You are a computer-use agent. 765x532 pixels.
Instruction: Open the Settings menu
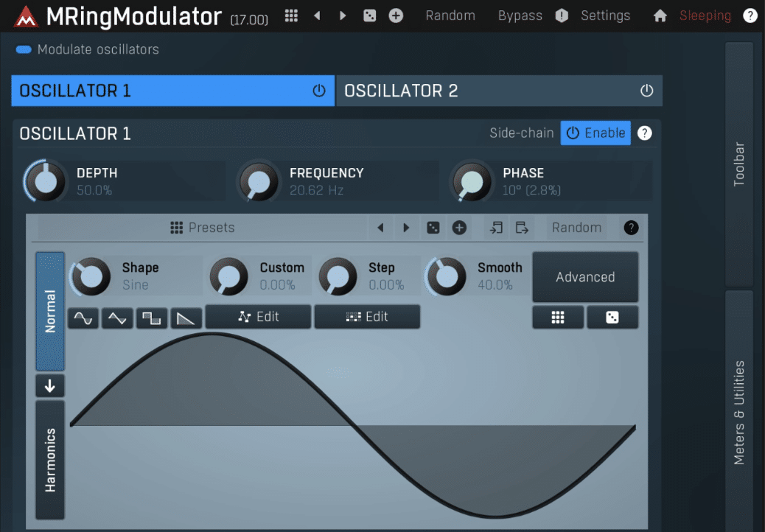tap(606, 15)
